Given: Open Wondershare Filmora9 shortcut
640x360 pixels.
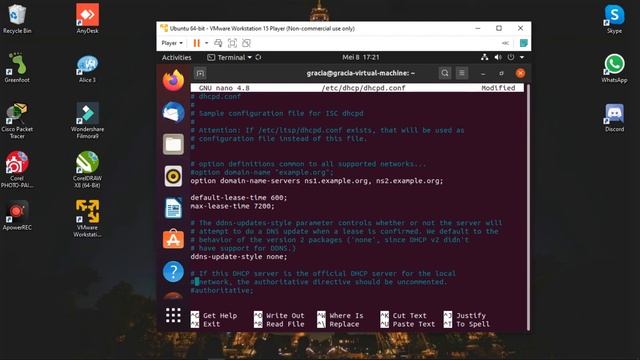Looking at the screenshot, I should click(x=87, y=120).
